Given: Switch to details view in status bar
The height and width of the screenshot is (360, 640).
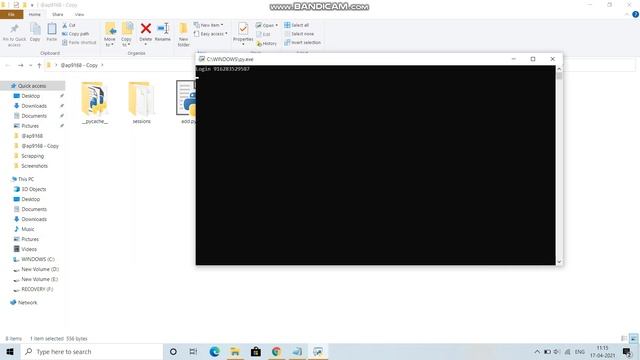Looking at the screenshot, I should [624, 338].
